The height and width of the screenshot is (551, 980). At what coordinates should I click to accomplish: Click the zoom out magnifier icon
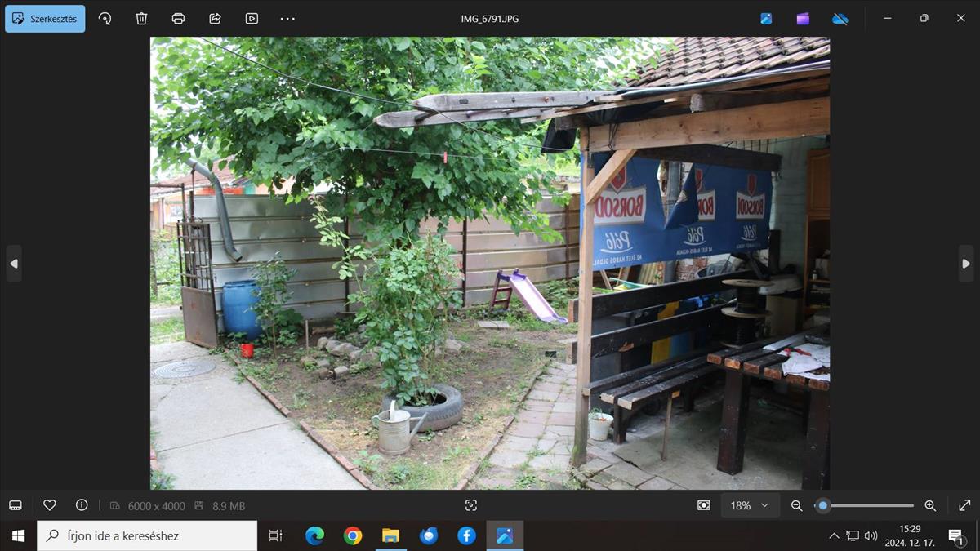[797, 505]
